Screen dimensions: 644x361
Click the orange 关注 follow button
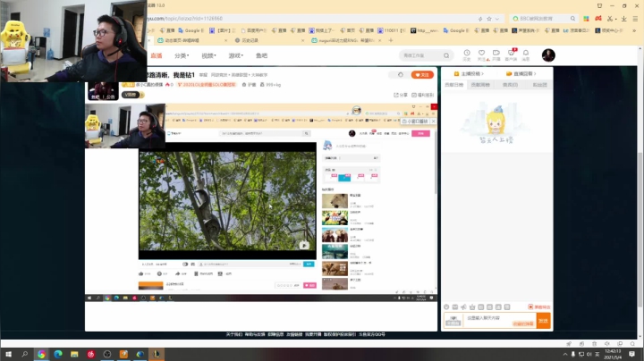422,75
